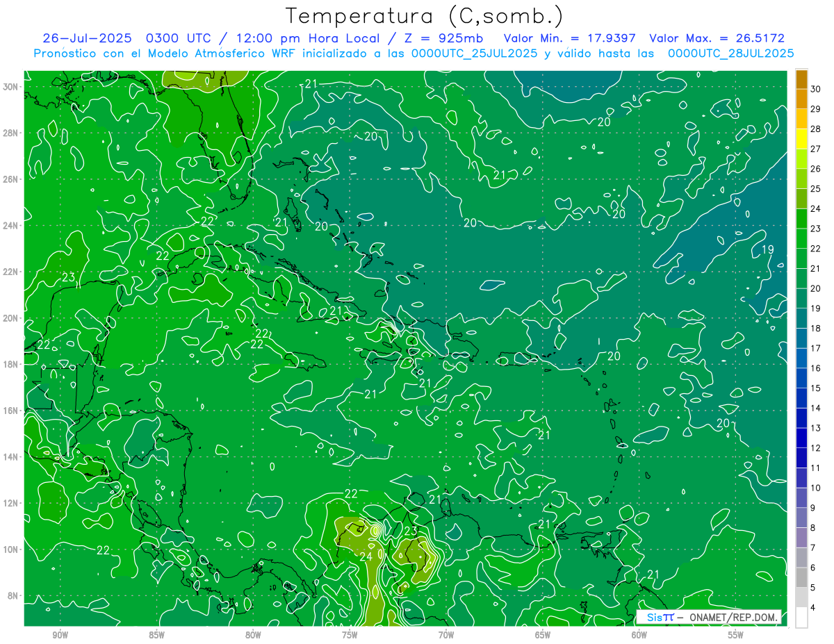Click the "20N" latitude axis label
The width and height of the screenshot is (834, 644).
12,318
